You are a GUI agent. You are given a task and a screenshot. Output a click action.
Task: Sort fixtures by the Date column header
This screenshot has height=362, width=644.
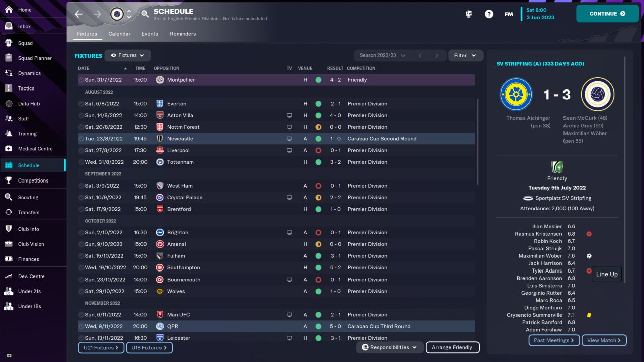point(103,68)
